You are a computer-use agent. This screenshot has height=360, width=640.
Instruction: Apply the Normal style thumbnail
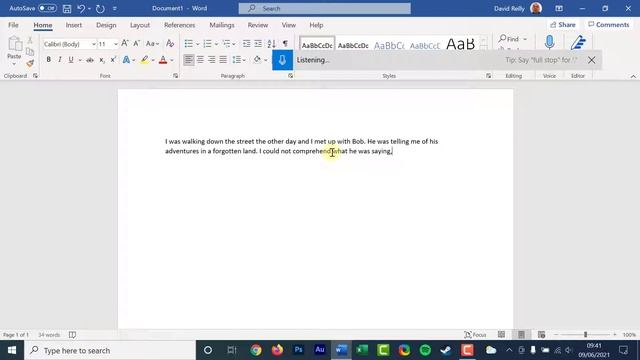click(x=317, y=44)
